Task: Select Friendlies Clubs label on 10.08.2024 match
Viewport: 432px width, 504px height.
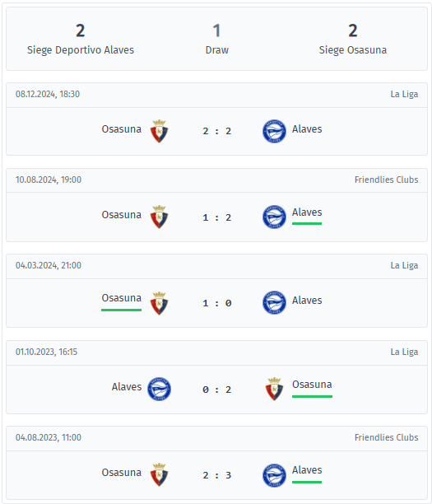Action: (386, 180)
